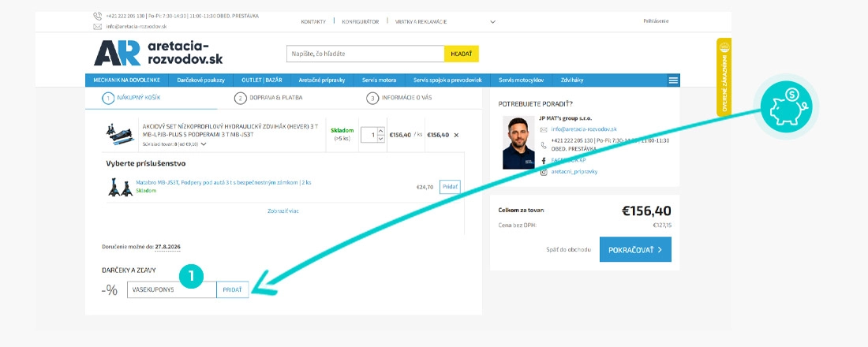Open the hydraulic jack set product title
This screenshot has height=347, width=868.
pyautogui.click(x=230, y=131)
